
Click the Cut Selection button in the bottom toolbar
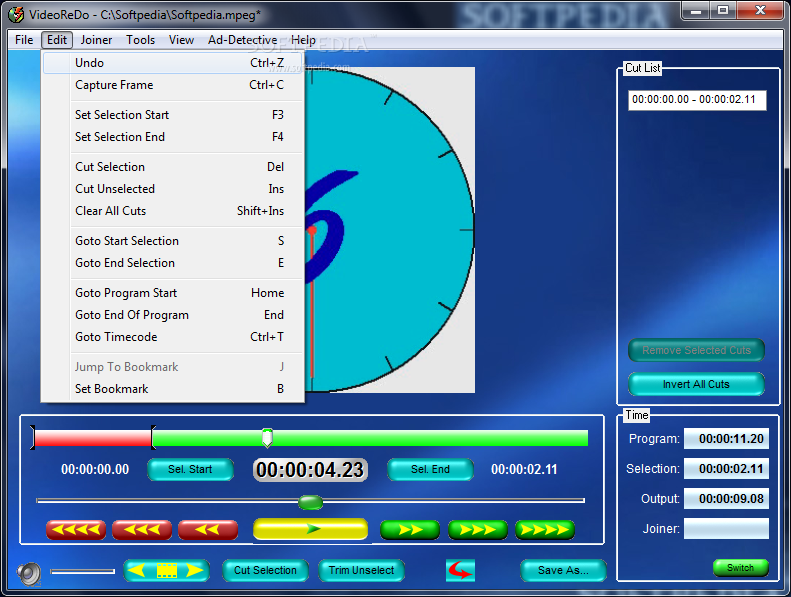click(x=265, y=570)
